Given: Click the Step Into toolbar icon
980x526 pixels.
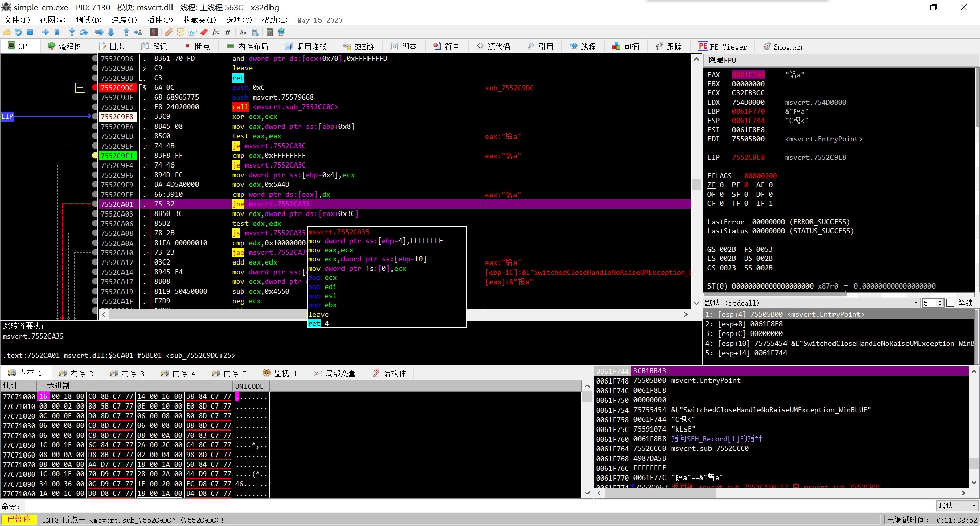Looking at the screenshot, I should point(72,32).
